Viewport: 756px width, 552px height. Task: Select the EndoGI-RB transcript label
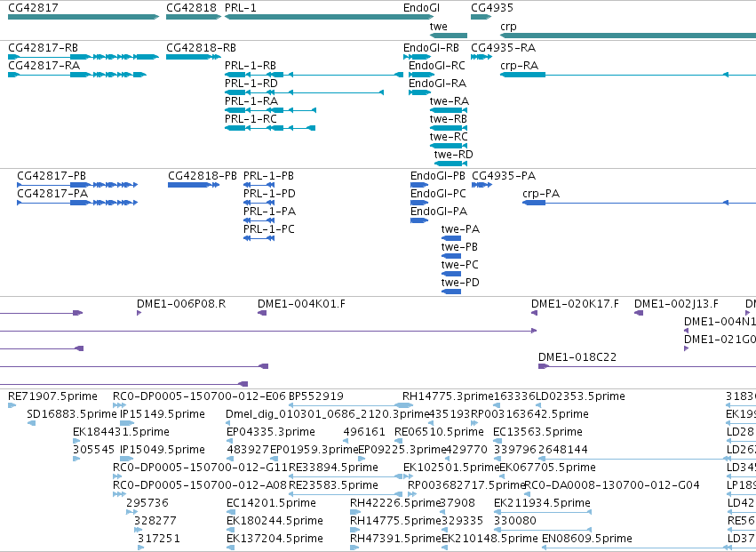tap(431, 48)
